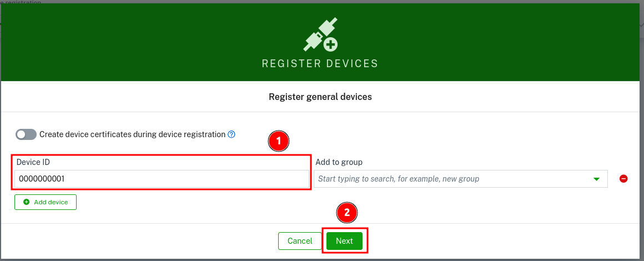Click the Register general devices heading
644x261 pixels.
click(320, 97)
